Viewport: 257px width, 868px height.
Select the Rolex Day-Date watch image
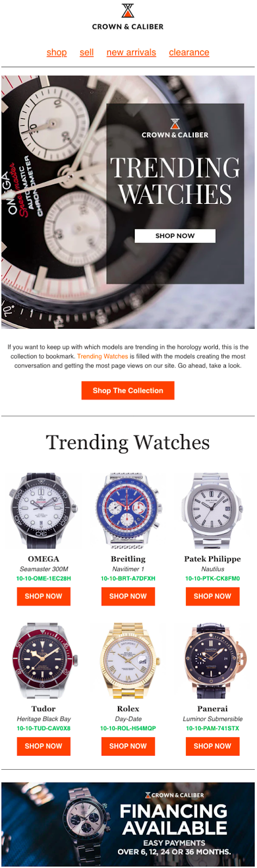point(128,661)
